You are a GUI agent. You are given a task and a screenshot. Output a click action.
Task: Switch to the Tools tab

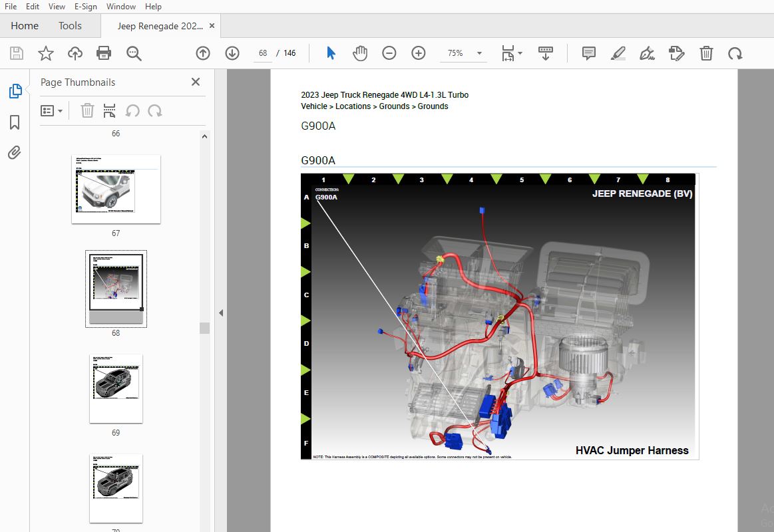pos(70,26)
